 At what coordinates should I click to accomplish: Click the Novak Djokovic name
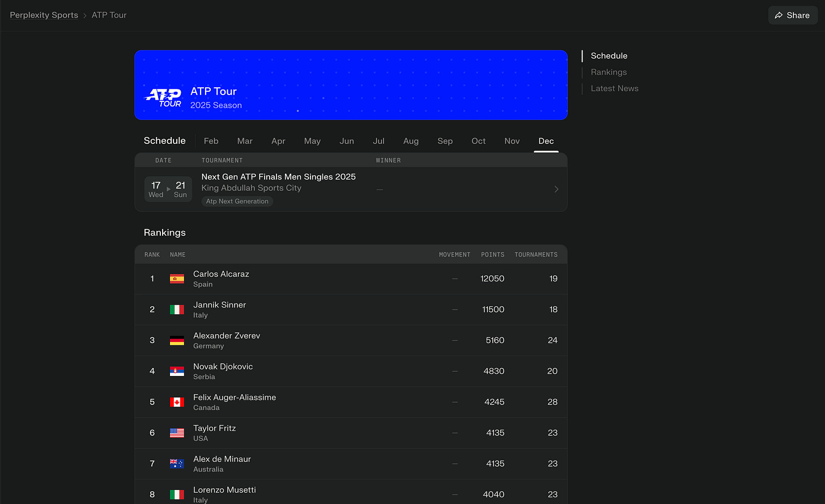[x=223, y=366]
